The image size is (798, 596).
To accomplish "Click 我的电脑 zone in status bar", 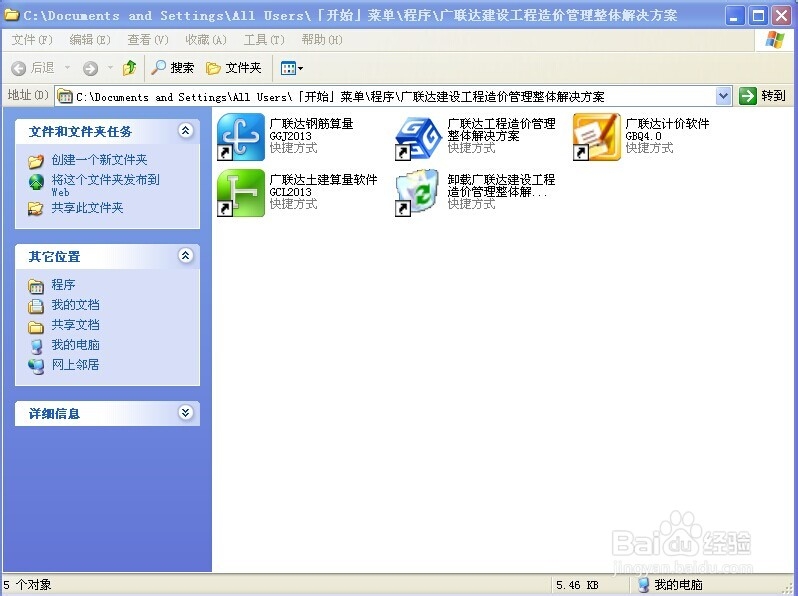I will pyautogui.click(x=670, y=585).
